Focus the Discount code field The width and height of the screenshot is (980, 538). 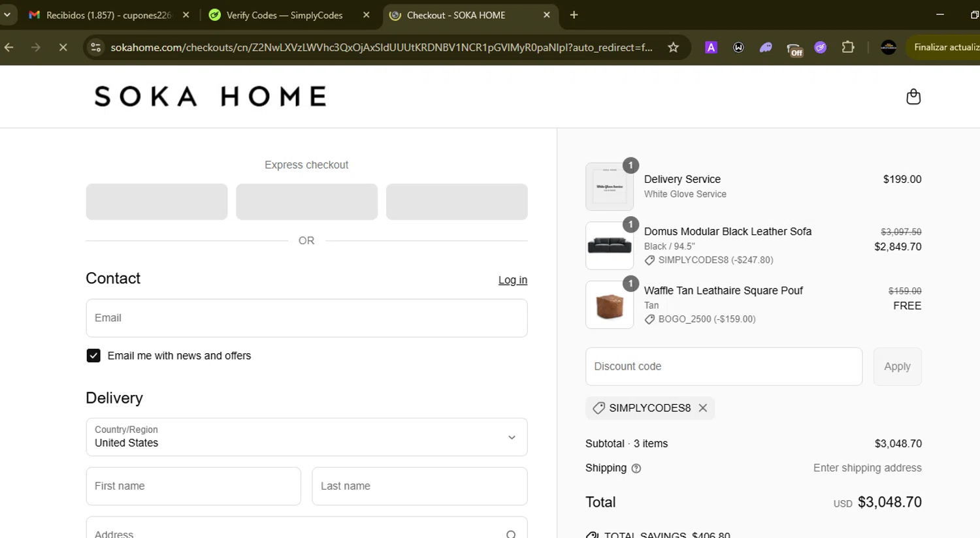pyautogui.click(x=724, y=366)
